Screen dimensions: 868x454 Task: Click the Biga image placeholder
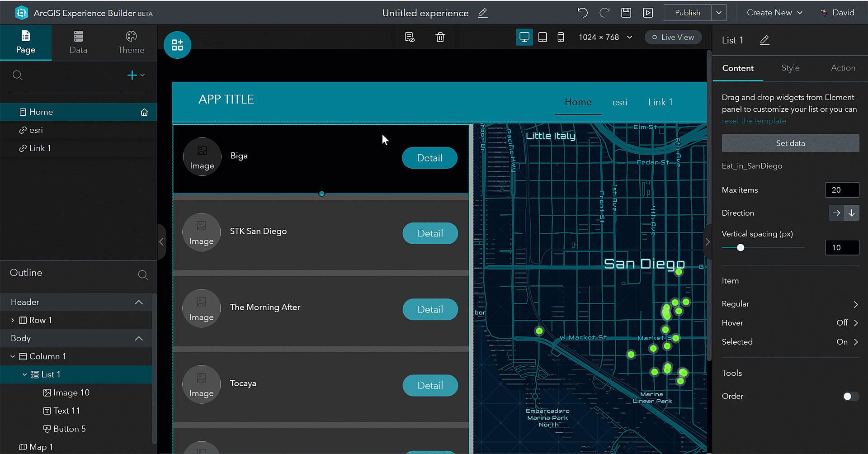tap(202, 156)
